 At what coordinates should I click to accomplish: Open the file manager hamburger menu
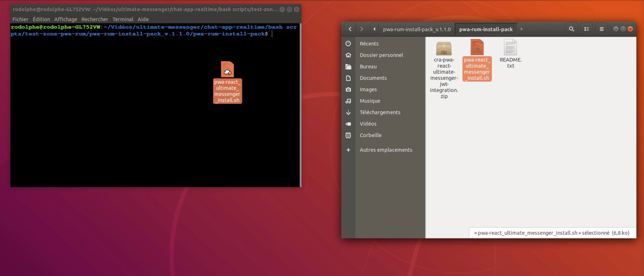click(x=601, y=29)
